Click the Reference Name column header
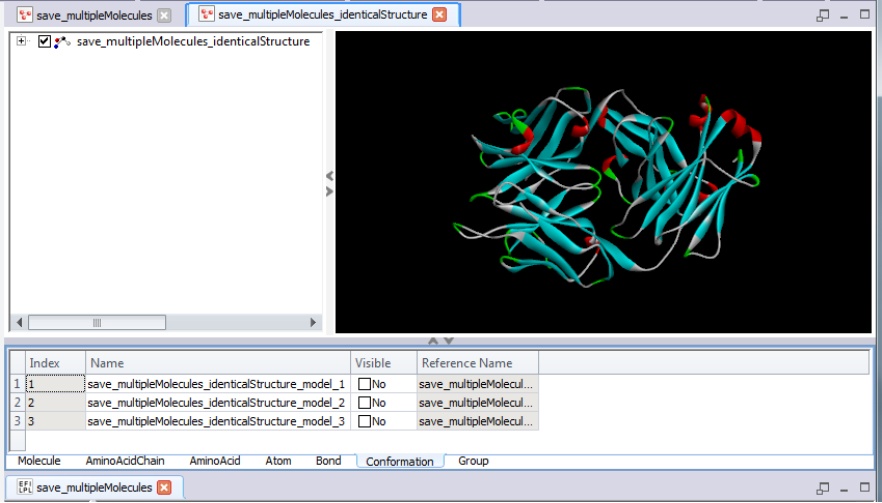This screenshot has height=503, width=882. pos(478,363)
